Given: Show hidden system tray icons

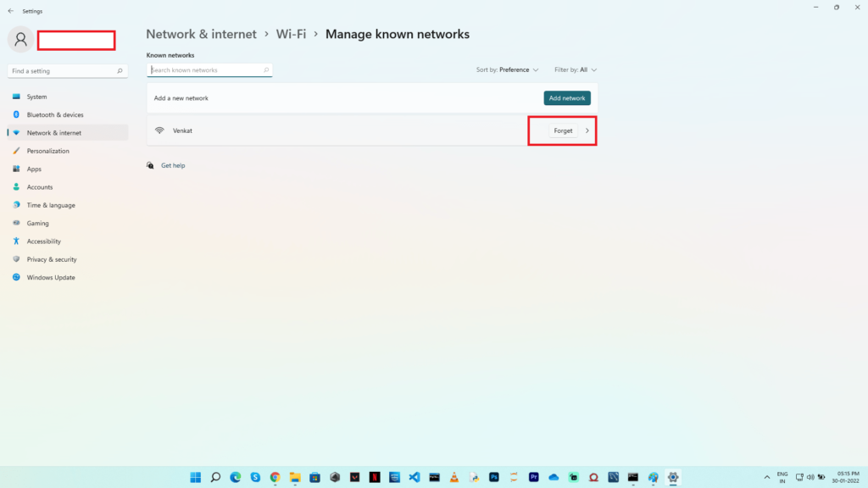Looking at the screenshot, I should pos(767,477).
